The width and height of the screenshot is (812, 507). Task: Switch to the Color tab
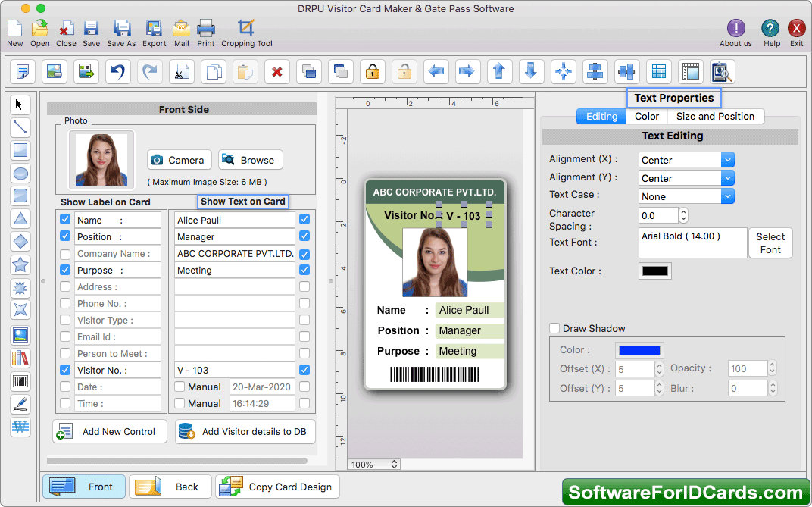click(x=647, y=117)
